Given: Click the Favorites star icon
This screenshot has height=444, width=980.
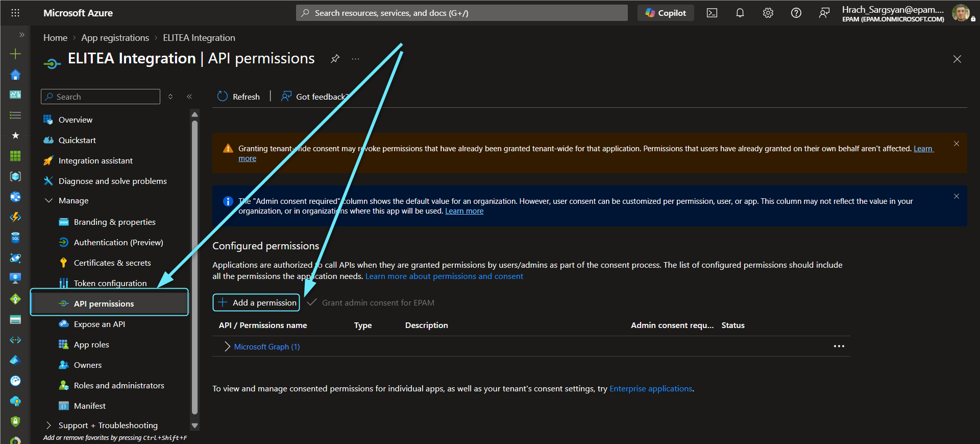Looking at the screenshot, I should pyautogui.click(x=15, y=135).
